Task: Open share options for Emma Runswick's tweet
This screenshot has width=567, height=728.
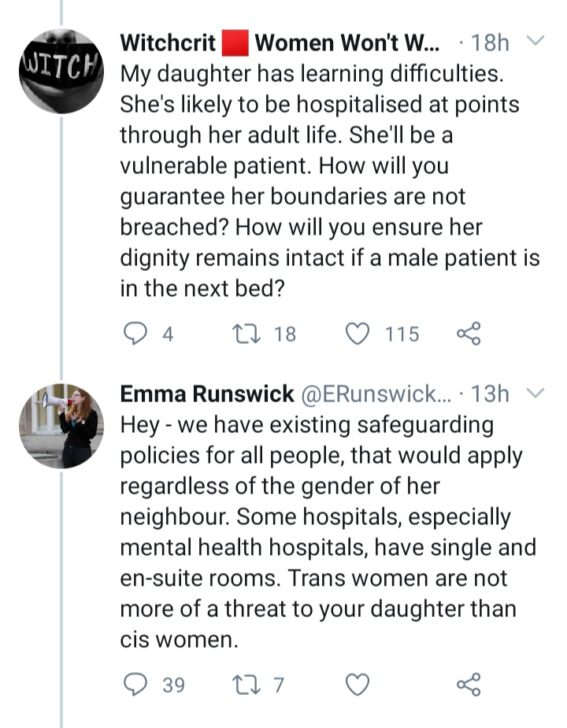Action: (x=469, y=684)
